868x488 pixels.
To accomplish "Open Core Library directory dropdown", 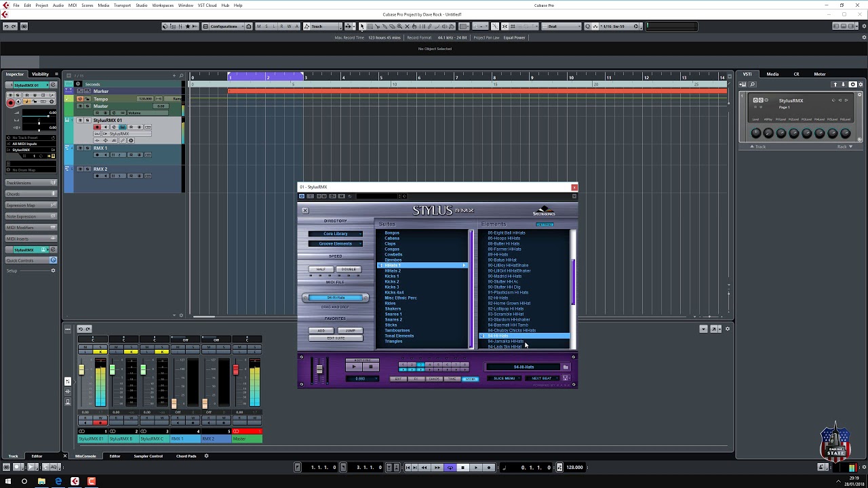I will click(x=335, y=234).
